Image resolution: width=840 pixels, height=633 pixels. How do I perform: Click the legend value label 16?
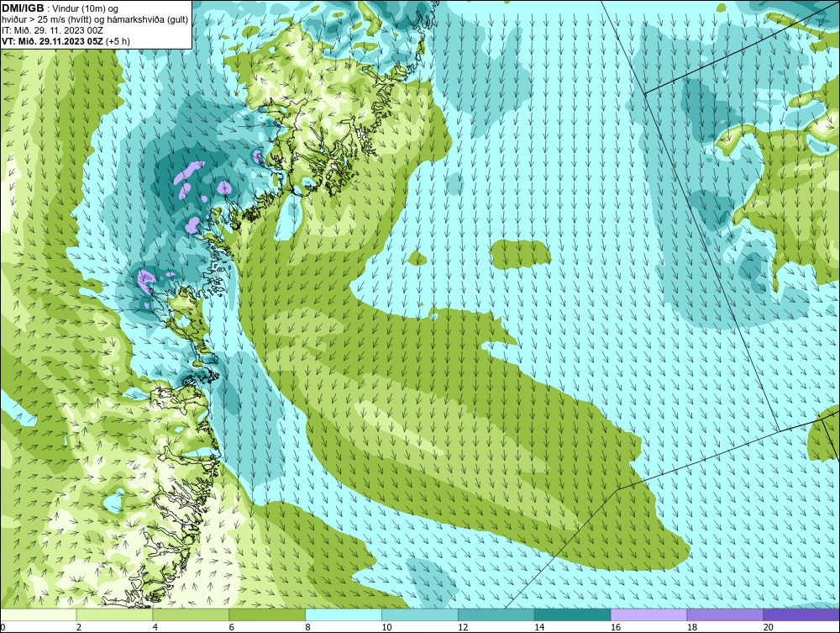click(616, 627)
